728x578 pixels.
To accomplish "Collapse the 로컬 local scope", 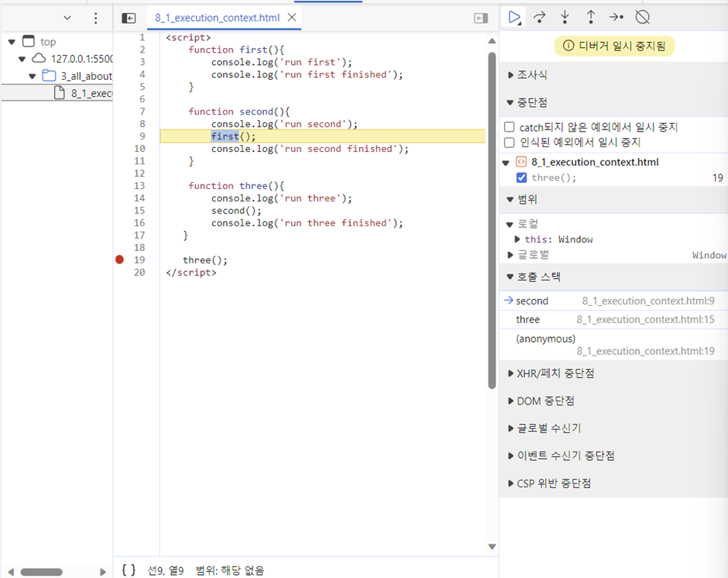I will tap(510, 225).
